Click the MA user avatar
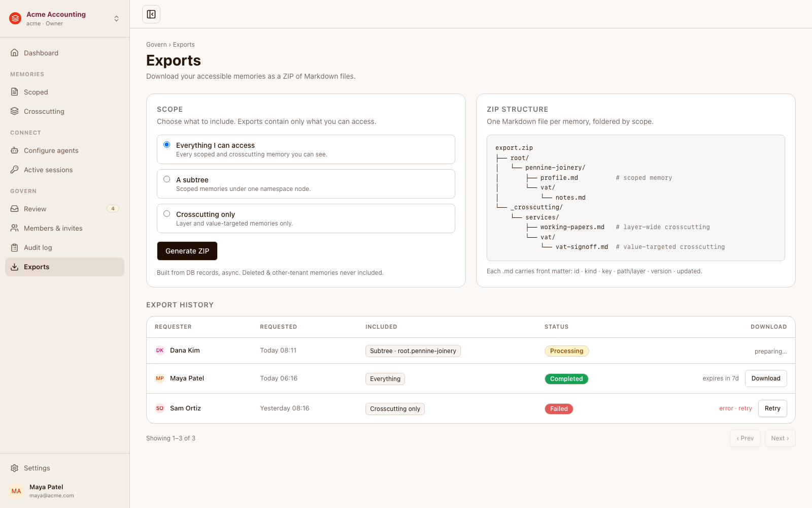 (x=16, y=491)
